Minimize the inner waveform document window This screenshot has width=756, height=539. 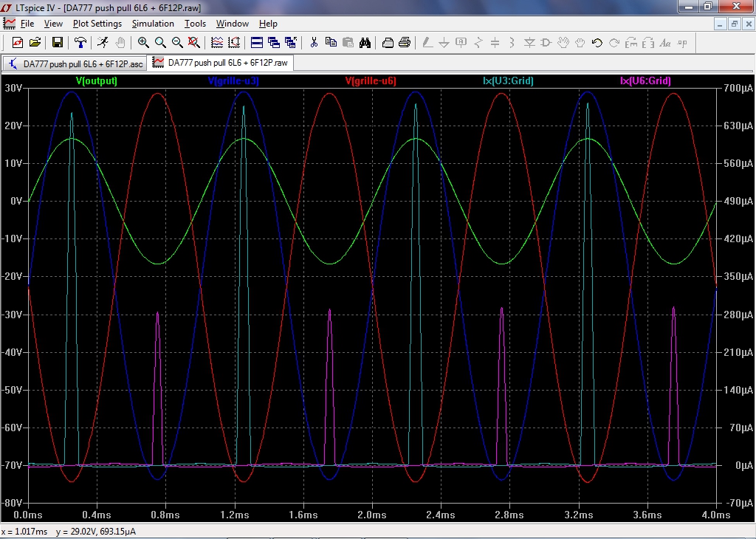tap(720, 24)
